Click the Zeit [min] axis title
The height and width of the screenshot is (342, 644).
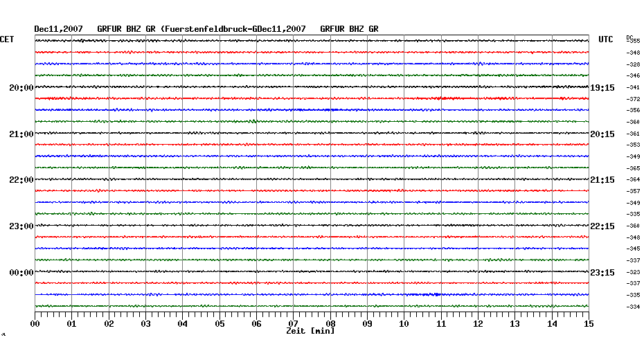click(x=310, y=331)
